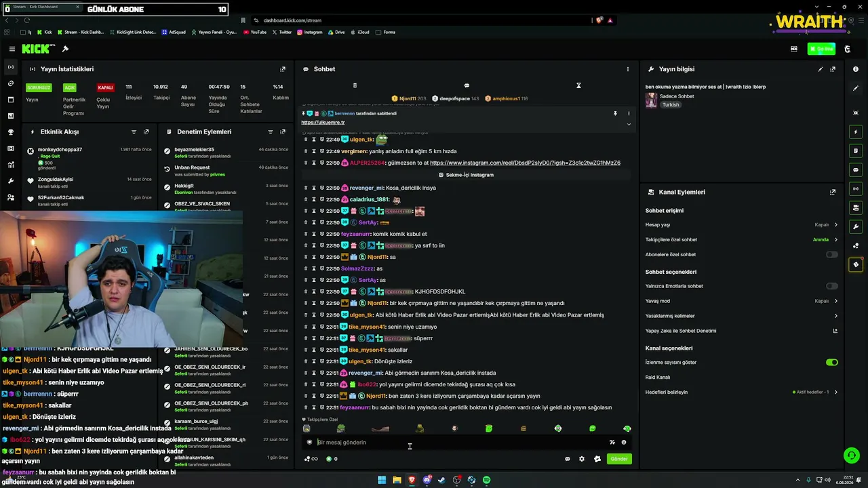This screenshot has width=868, height=488.
Task: Open chat settings gear icon
Action: click(582, 459)
